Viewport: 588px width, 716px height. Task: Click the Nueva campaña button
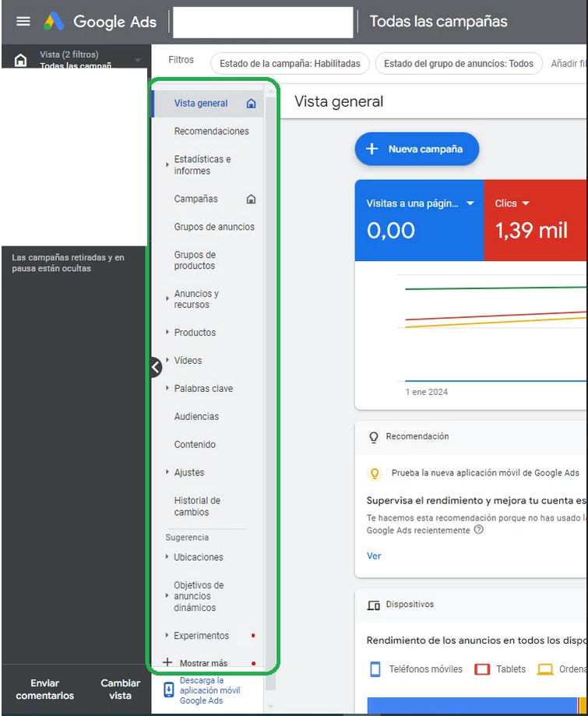[x=417, y=149]
